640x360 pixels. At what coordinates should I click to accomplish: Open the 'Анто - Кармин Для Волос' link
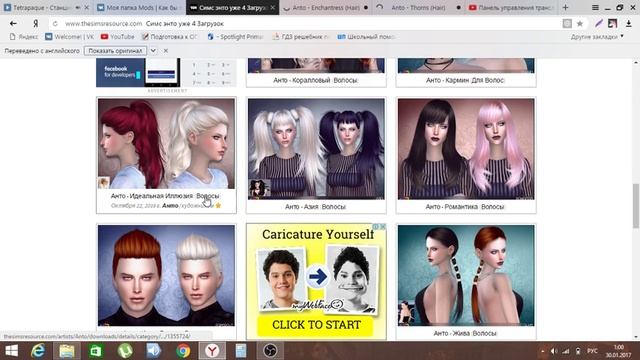(x=465, y=80)
